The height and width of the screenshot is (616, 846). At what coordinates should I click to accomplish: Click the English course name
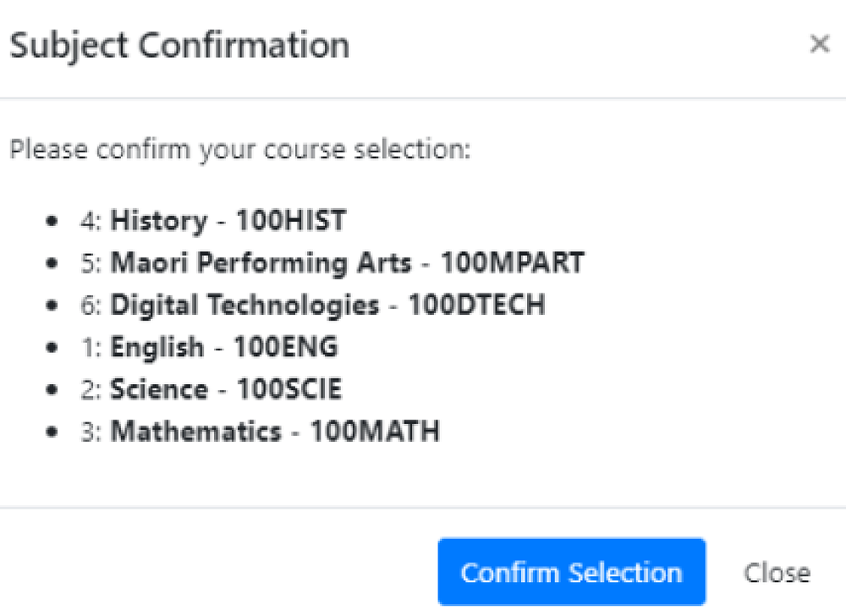point(157,348)
